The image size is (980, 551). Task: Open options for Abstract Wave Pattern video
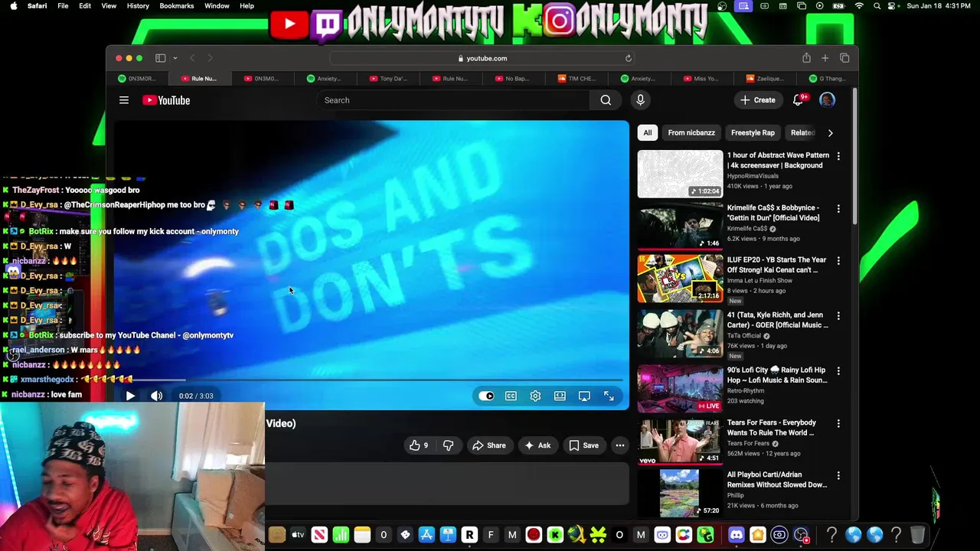[838, 156]
